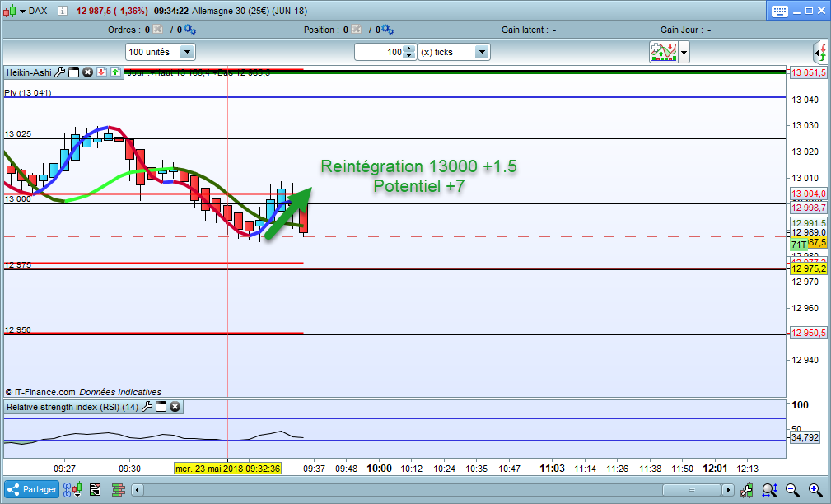Viewport: 831px width, 504px height.
Task: Click green up-arrow icon in Heikin-Ashi header
Action: click(115, 72)
